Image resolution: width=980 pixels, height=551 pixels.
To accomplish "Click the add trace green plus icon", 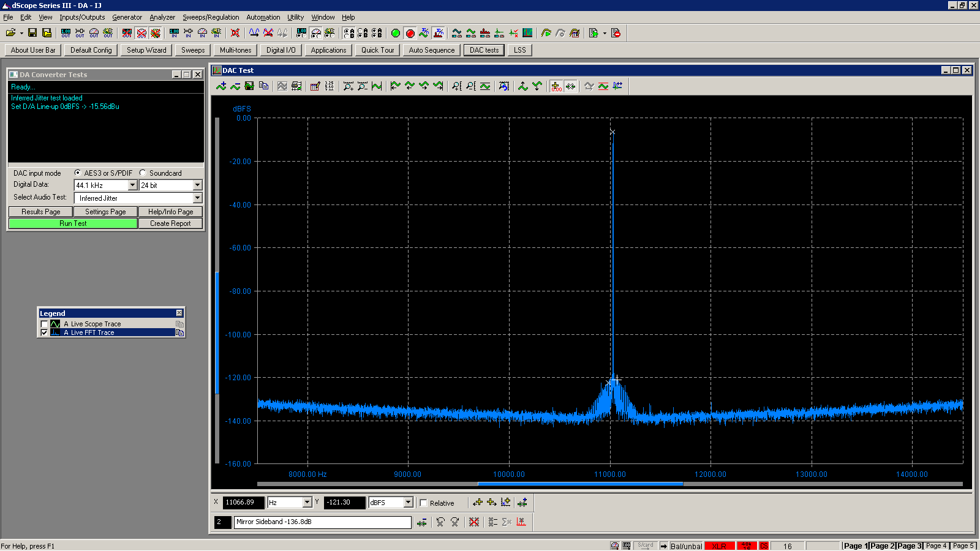I will pyautogui.click(x=221, y=86).
